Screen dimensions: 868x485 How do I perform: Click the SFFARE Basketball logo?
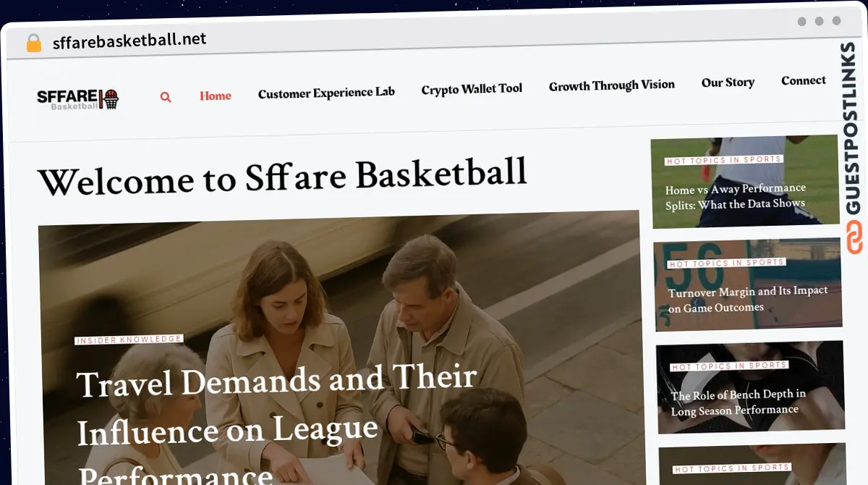pyautogui.click(x=78, y=98)
